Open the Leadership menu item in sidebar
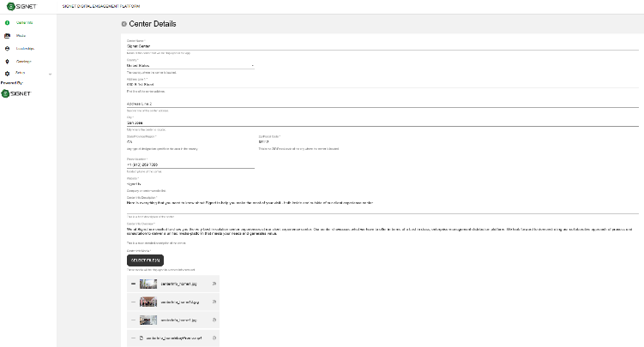 [25, 48]
